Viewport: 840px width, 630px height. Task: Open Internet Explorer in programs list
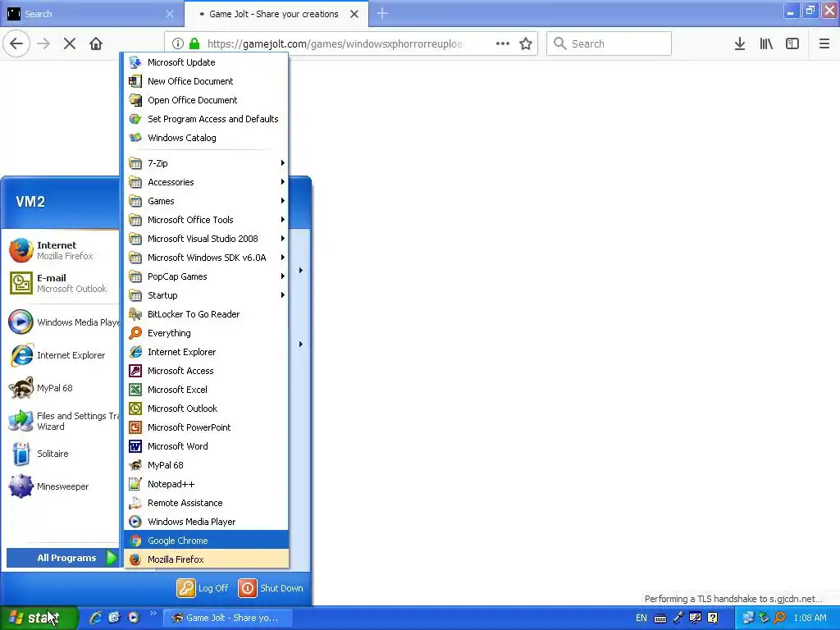coord(206,352)
